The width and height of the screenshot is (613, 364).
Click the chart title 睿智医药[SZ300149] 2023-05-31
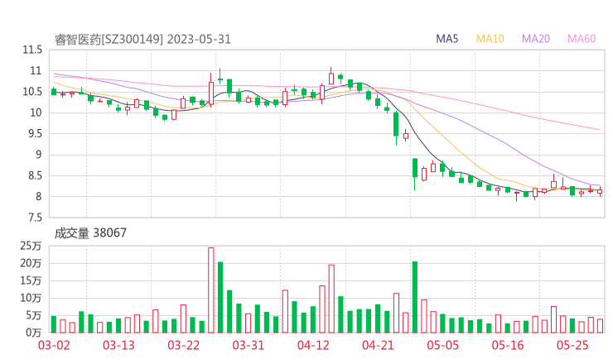pos(142,40)
